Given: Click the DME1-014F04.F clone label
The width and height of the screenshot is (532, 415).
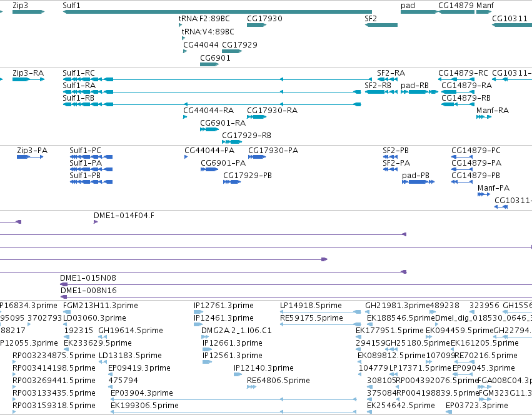Looking at the screenshot, I should [124, 216].
